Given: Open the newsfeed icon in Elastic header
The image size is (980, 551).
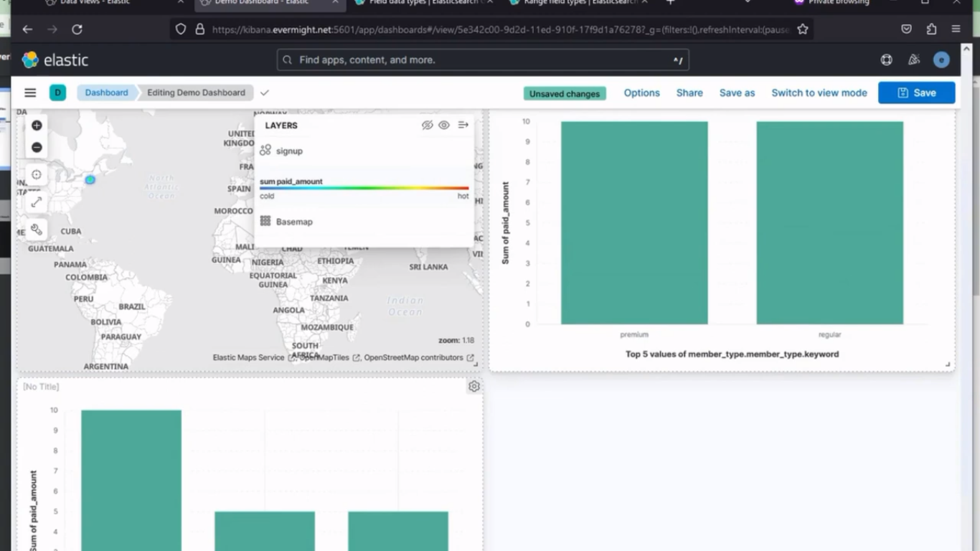Looking at the screenshot, I should [x=914, y=60].
